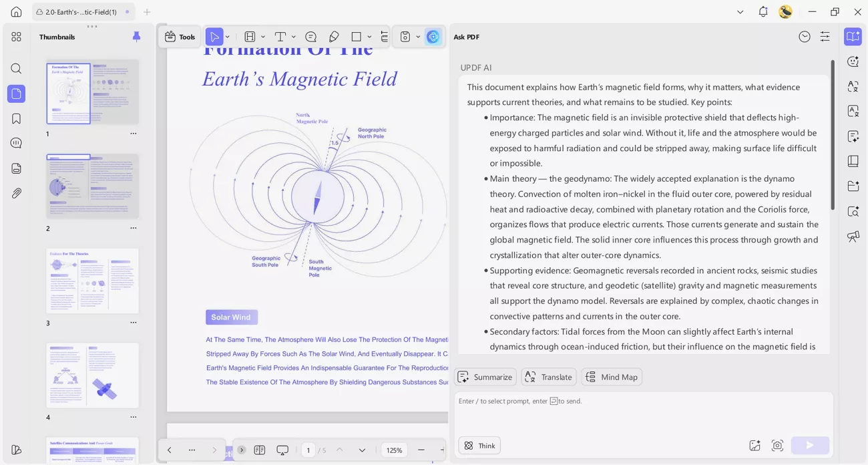Viewport: 868px width, 465px height.
Task: Open the attachments panel paperclip icon
Action: (x=16, y=193)
